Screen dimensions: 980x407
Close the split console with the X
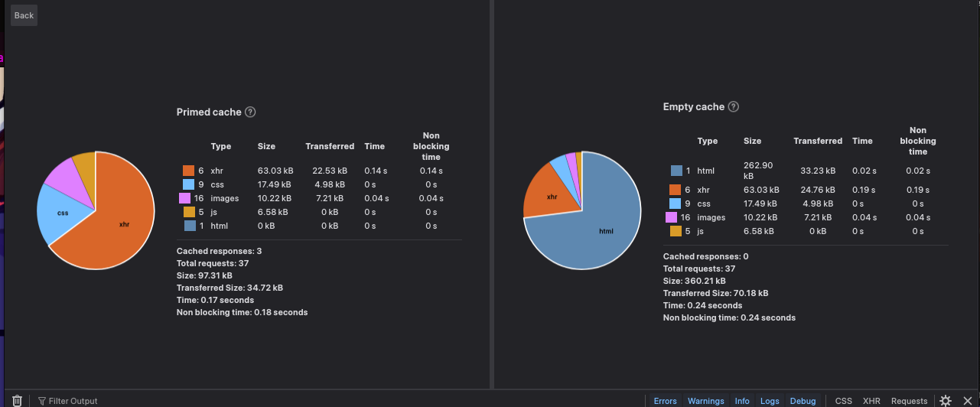click(x=967, y=400)
